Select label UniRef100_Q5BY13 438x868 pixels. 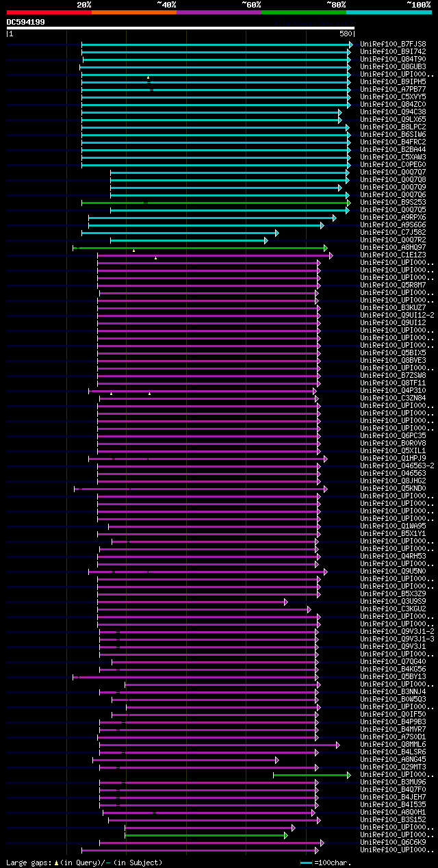pyautogui.click(x=393, y=676)
